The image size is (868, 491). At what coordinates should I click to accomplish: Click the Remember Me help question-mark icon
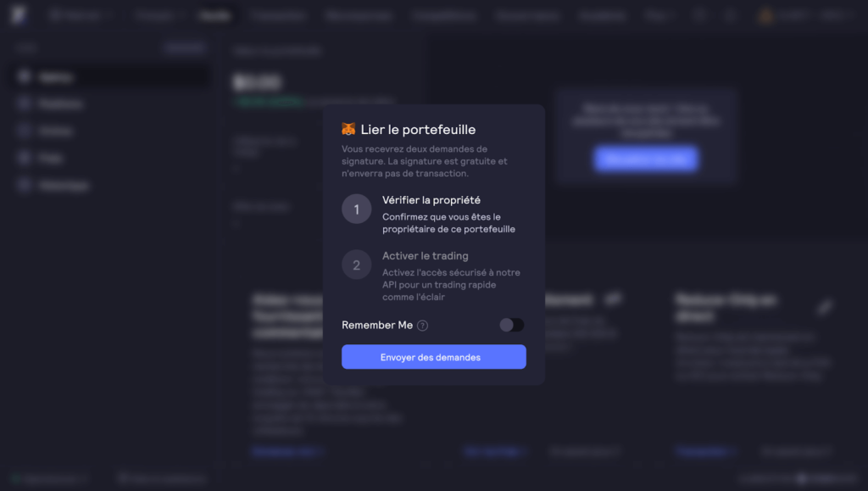coord(422,326)
